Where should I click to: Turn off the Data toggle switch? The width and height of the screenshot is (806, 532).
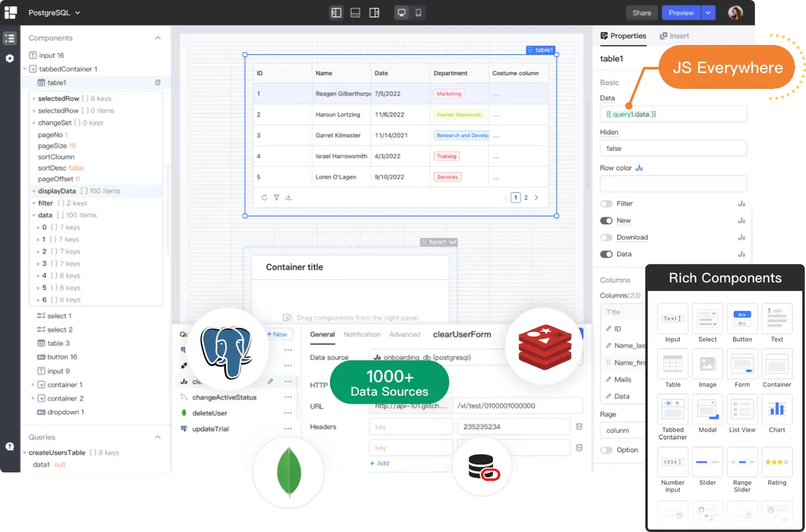point(606,254)
